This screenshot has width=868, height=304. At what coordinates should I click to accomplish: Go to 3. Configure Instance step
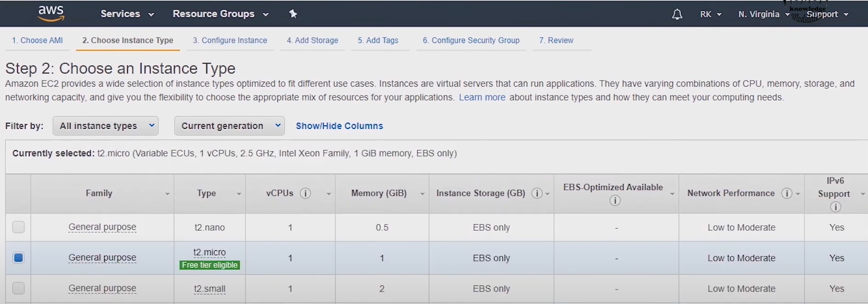[230, 40]
